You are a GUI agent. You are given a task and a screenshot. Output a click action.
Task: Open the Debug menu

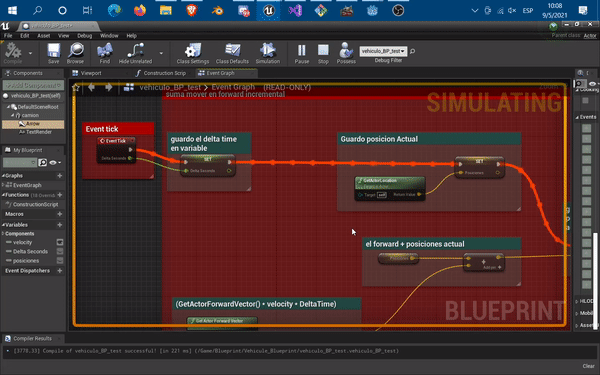click(x=85, y=36)
